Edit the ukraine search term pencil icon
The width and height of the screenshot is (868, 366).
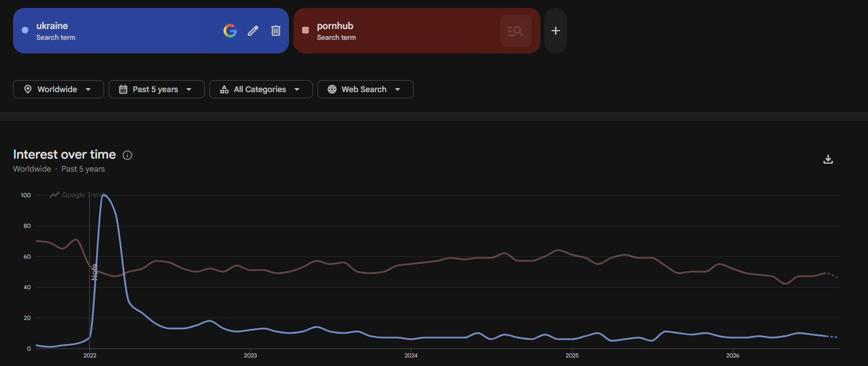click(253, 31)
